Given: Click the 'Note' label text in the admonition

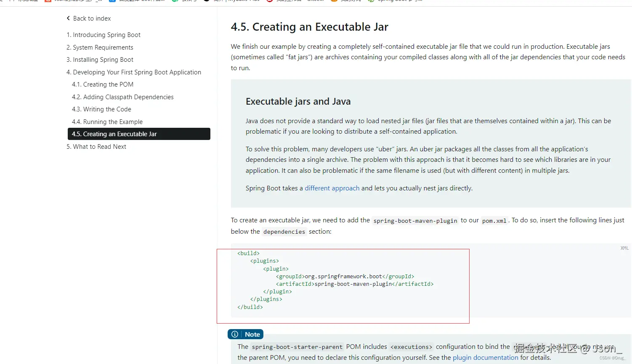Looking at the screenshot, I should pyautogui.click(x=252, y=335).
